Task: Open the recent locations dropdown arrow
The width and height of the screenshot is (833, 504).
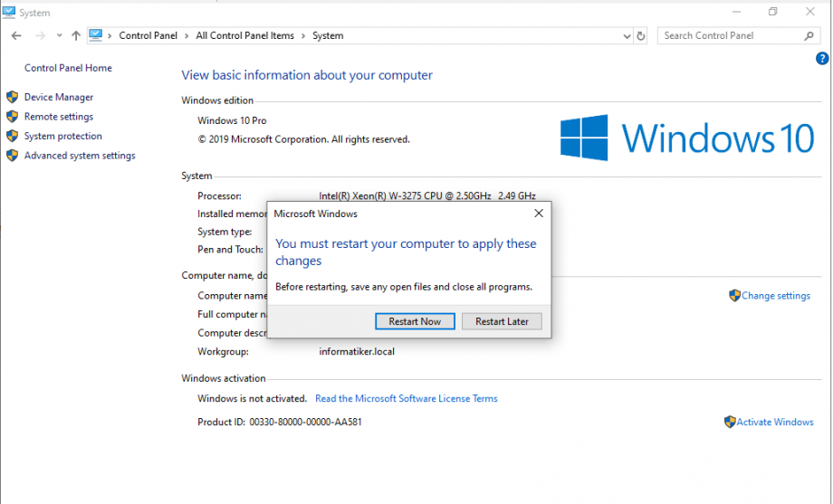Action: (59, 35)
